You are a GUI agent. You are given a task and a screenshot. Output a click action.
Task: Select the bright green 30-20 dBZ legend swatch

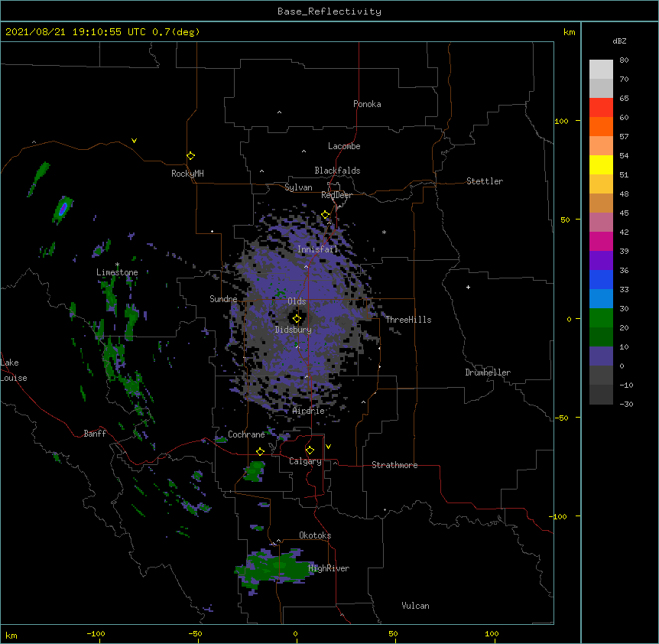601,318
